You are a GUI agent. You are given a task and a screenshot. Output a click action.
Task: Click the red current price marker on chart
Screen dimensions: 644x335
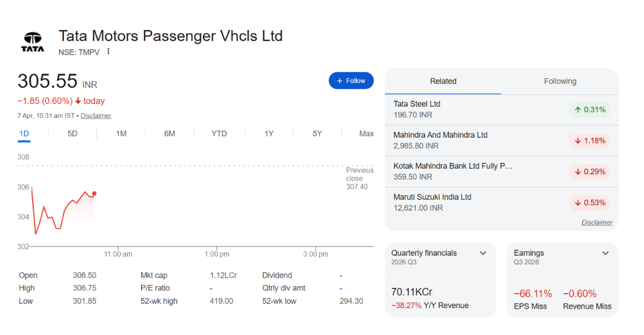[x=94, y=193]
